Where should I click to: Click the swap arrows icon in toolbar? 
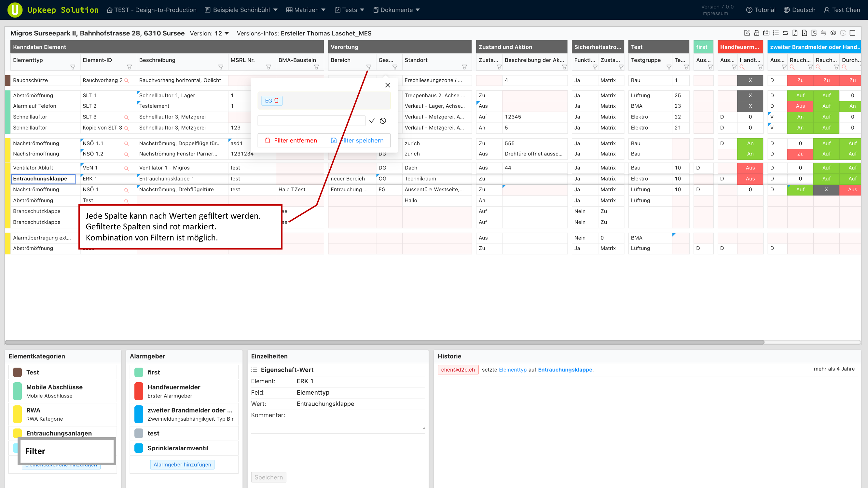(823, 33)
